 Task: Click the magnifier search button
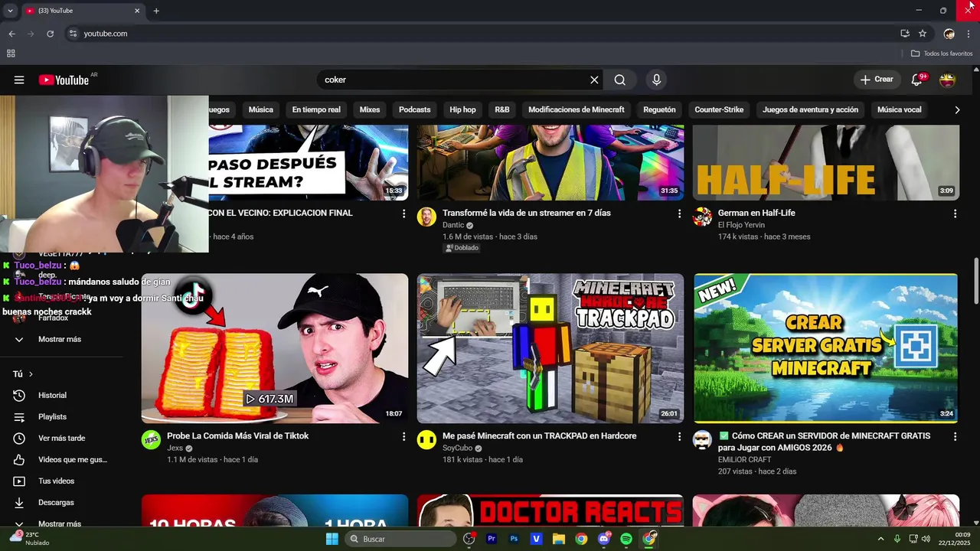tap(619, 80)
